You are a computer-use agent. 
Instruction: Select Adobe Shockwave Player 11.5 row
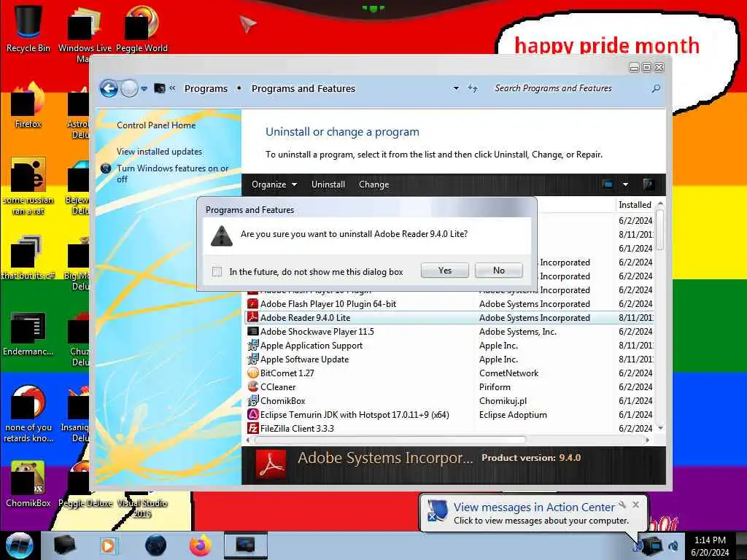[448, 332]
